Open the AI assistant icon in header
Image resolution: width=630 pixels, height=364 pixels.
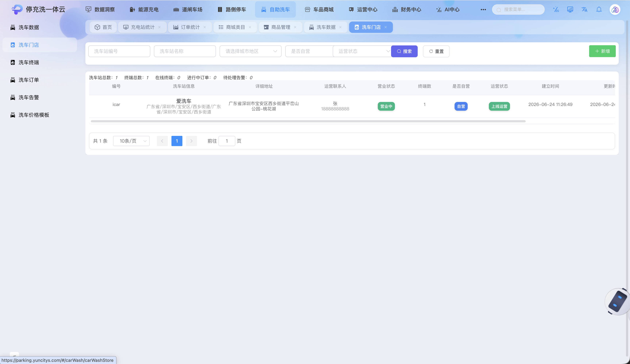pyautogui.click(x=556, y=9)
